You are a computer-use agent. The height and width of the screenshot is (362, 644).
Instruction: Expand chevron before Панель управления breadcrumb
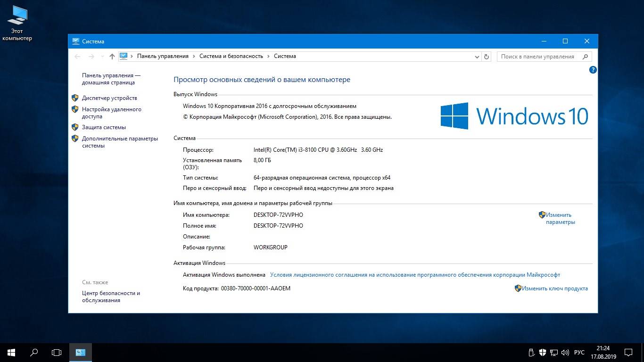click(x=132, y=56)
